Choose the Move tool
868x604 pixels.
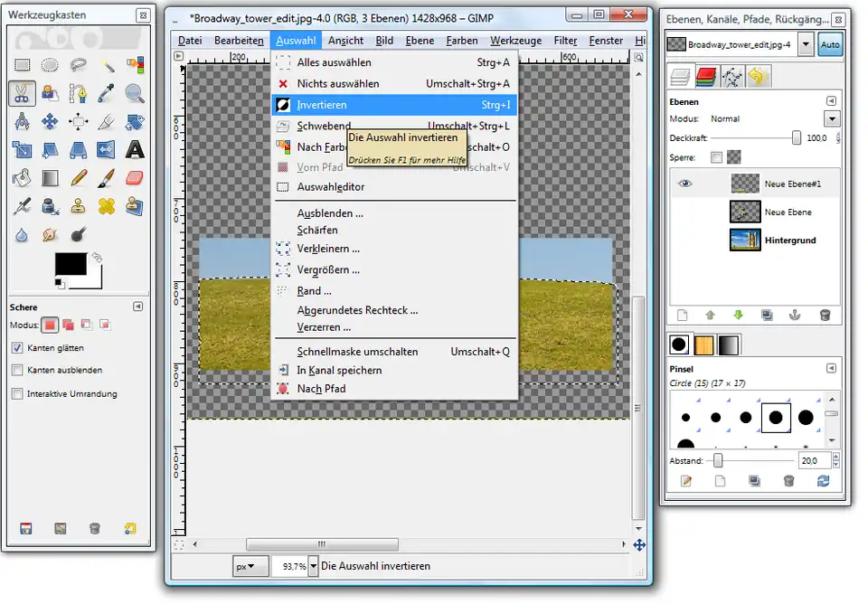(x=51, y=121)
